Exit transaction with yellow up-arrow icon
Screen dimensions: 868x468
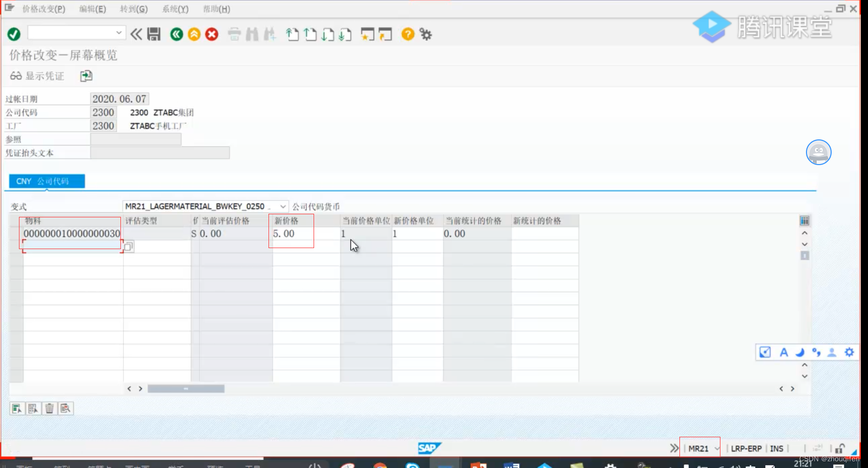(x=194, y=34)
